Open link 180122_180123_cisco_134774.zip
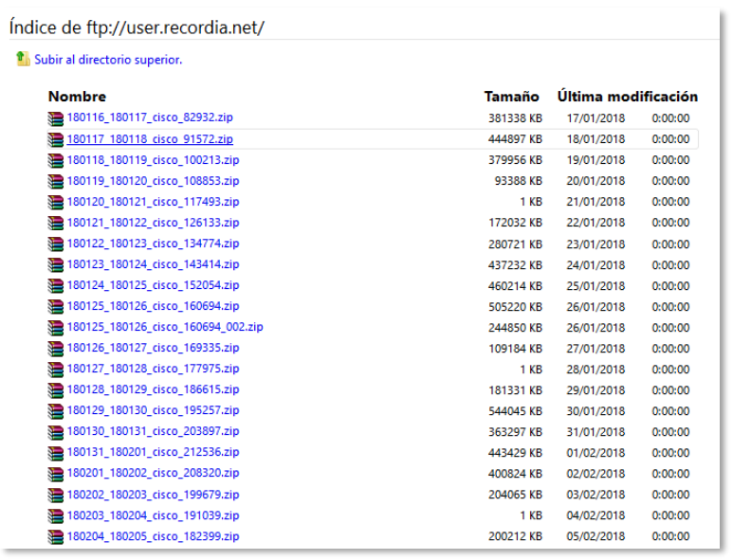Screen dimensions: 733x560 pyautogui.click(x=153, y=244)
